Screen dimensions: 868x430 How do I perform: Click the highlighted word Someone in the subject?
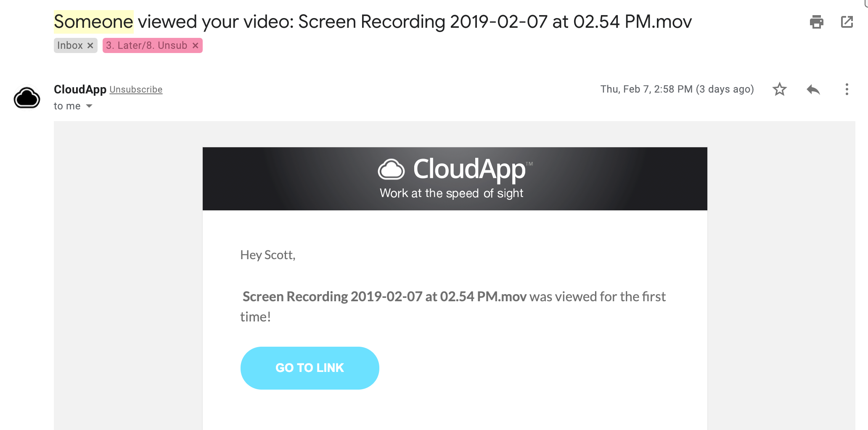point(93,21)
